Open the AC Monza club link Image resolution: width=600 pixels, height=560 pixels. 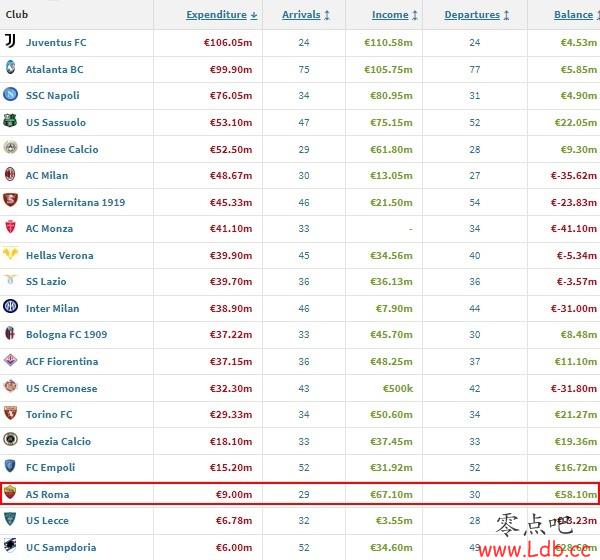(x=49, y=229)
